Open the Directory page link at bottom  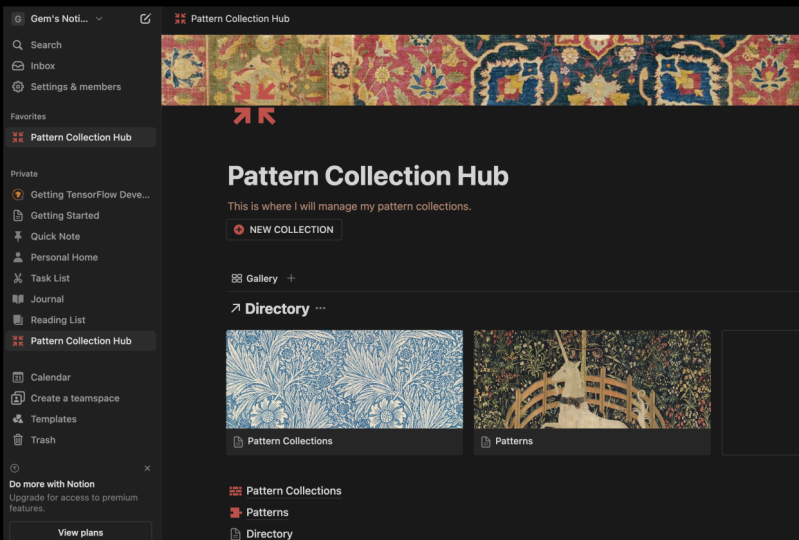(270, 534)
